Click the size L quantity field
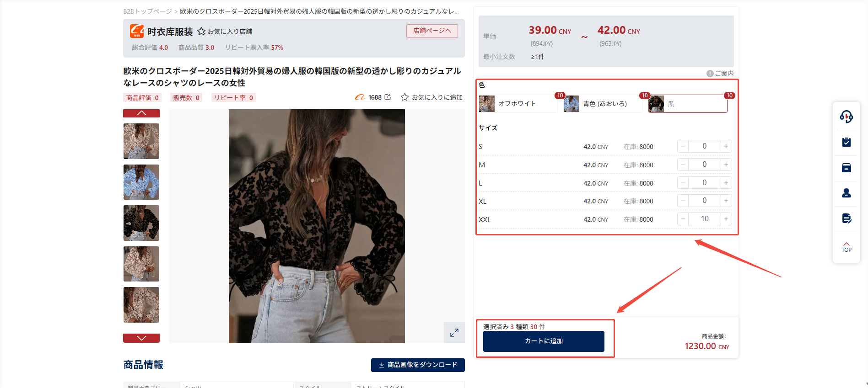Screen dimensions: 868x388 tap(705, 183)
